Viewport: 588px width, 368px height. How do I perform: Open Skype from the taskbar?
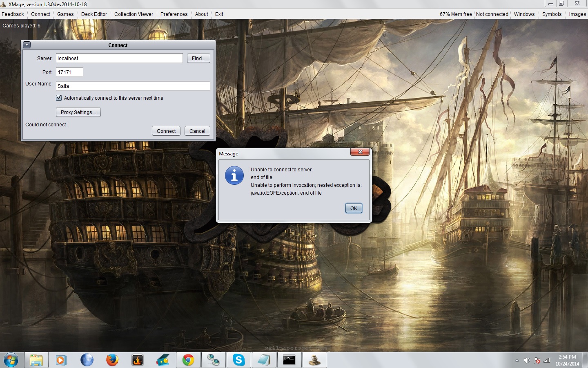[238, 360]
